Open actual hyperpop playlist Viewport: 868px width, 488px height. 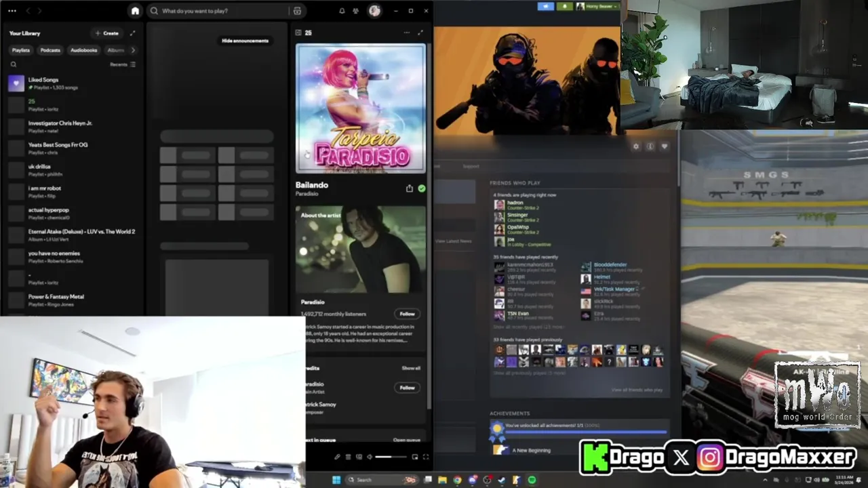tap(72, 213)
